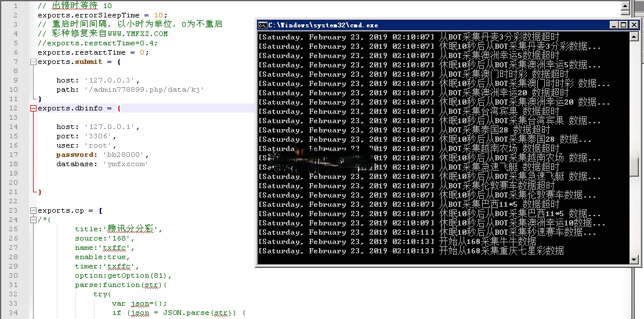Click line number 12 in the editor gutter

13,108
